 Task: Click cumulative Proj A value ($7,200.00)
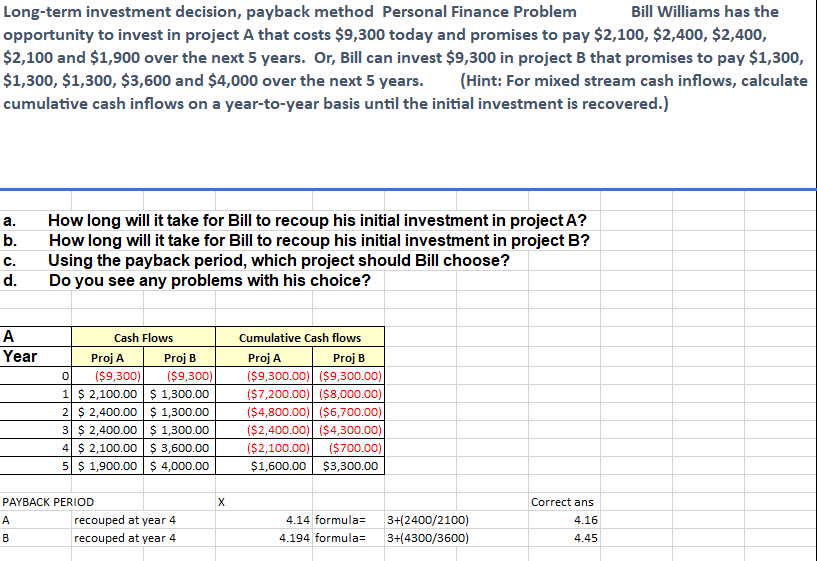point(264,394)
